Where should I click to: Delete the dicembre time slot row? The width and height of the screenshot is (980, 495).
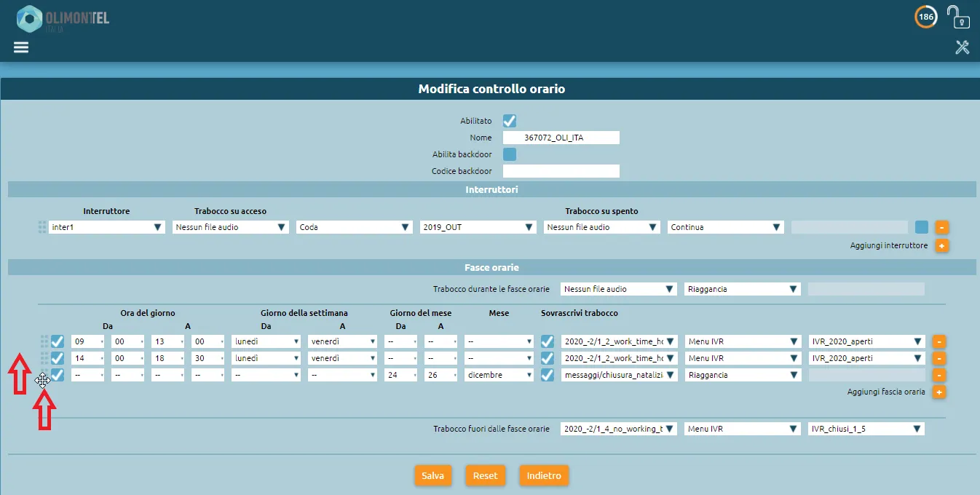point(939,376)
